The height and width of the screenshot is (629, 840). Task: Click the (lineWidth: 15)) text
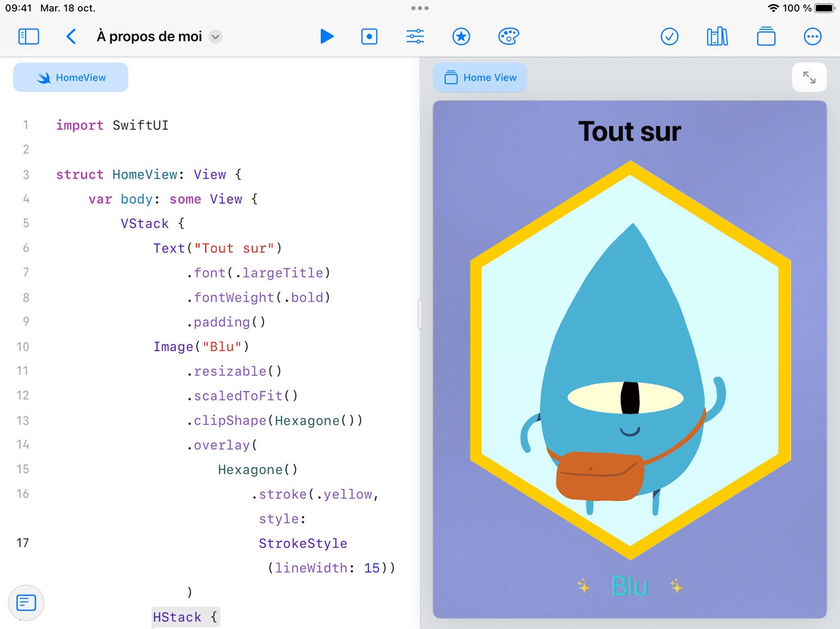(x=331, y=568)
